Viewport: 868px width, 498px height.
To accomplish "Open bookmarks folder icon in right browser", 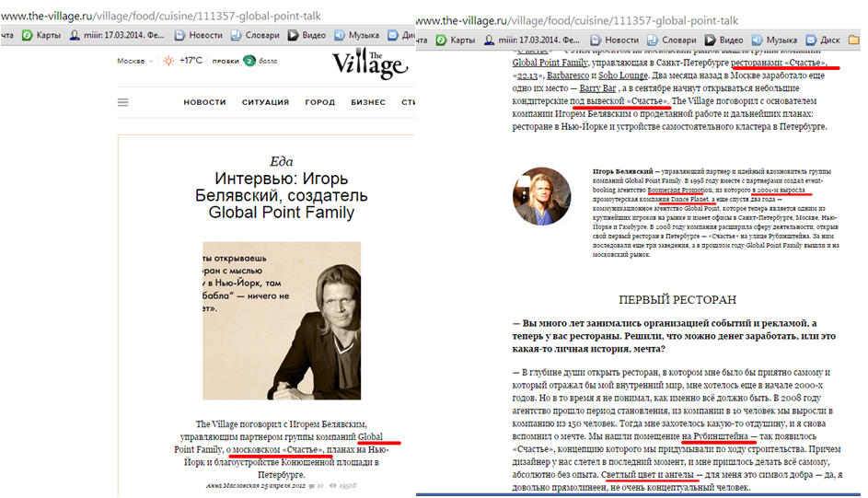I will [854, 40].
